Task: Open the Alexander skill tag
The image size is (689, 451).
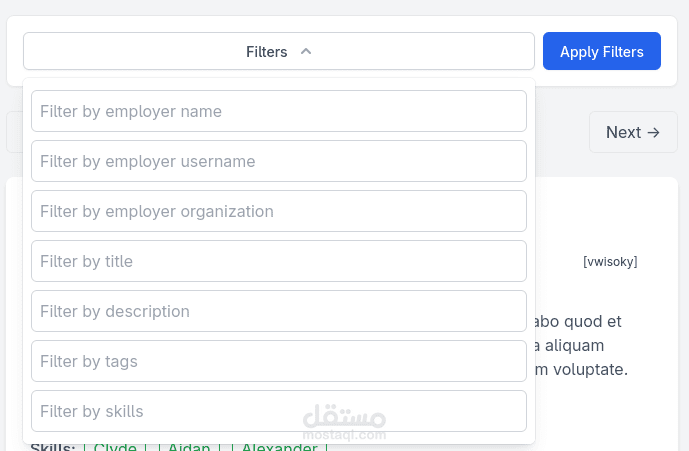Action: coord(279,447)
